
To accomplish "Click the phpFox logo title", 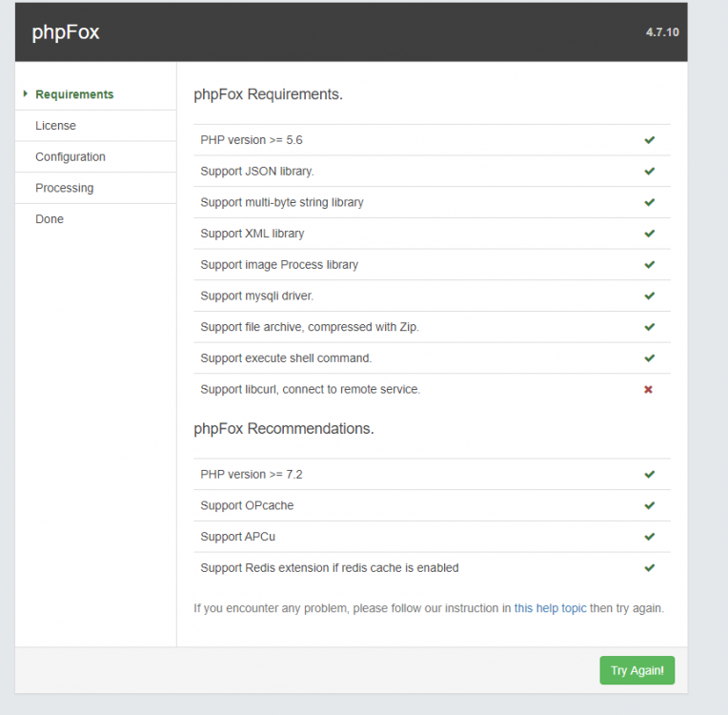I will pos(66,32).
